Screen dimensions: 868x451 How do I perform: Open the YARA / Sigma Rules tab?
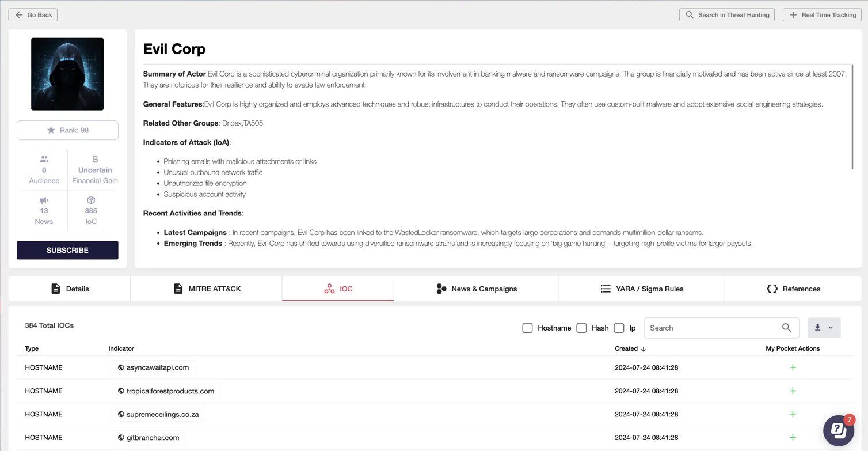(641, 289)
